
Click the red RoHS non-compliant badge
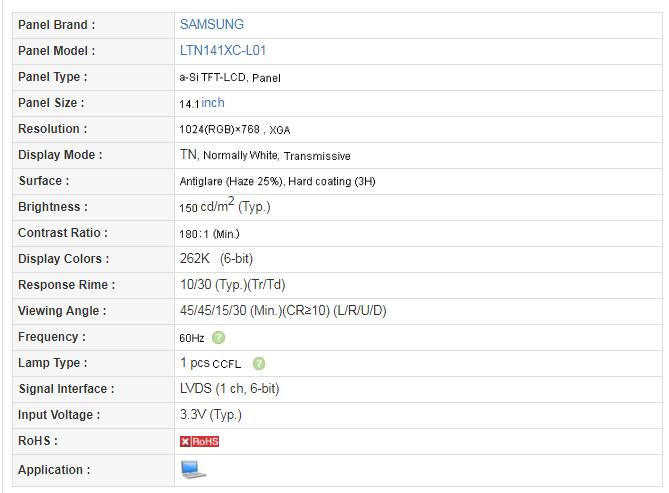point(199,441)
